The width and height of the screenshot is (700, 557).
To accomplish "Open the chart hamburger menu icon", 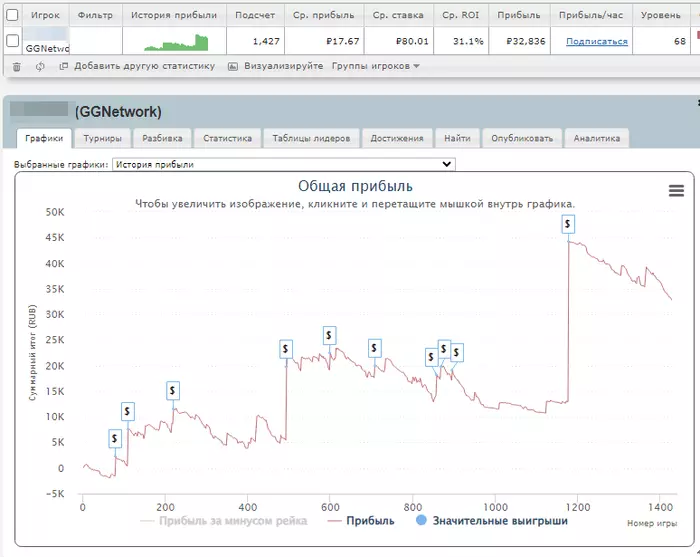I will click(x=676, y=191).
